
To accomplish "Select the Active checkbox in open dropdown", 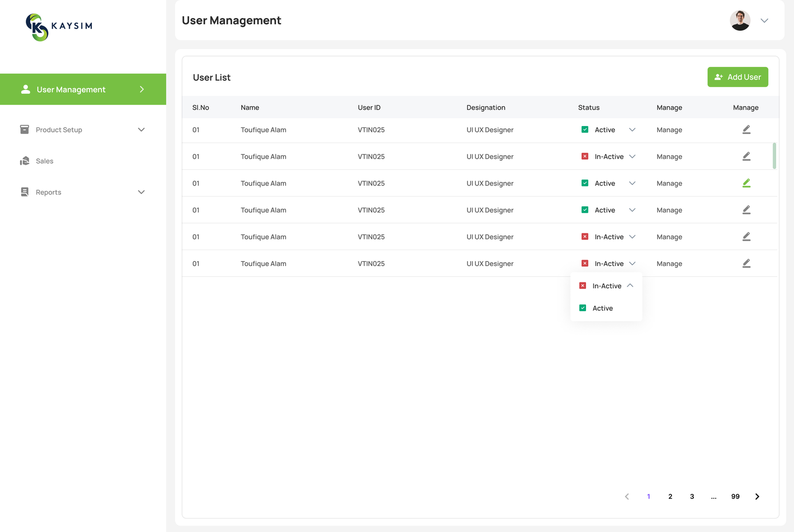I will click(583, 308).
